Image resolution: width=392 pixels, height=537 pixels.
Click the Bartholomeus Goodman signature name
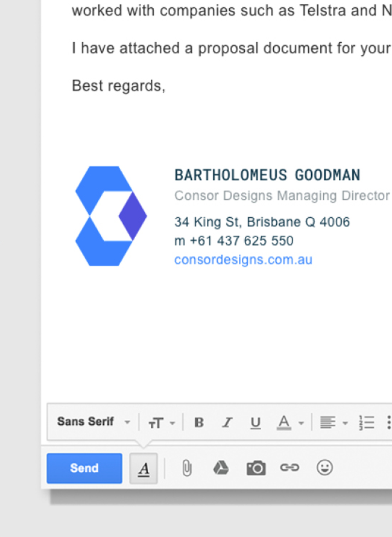click(267, 175)
